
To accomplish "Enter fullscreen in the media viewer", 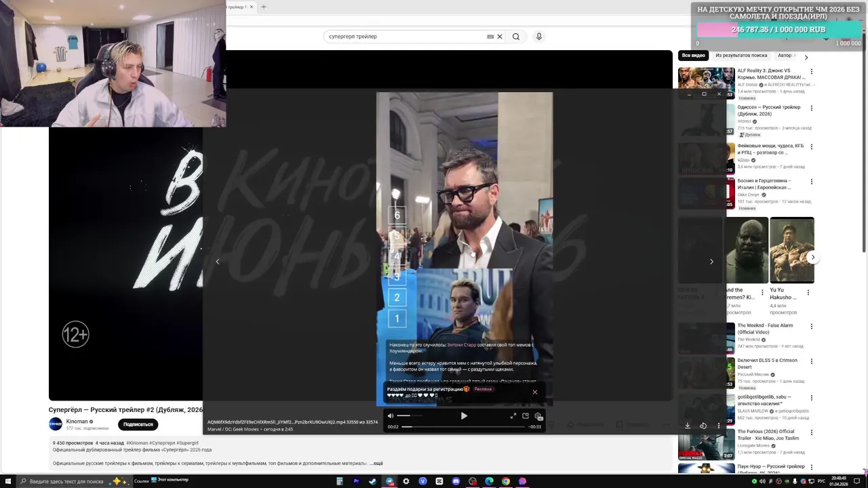I will [513, 415].
